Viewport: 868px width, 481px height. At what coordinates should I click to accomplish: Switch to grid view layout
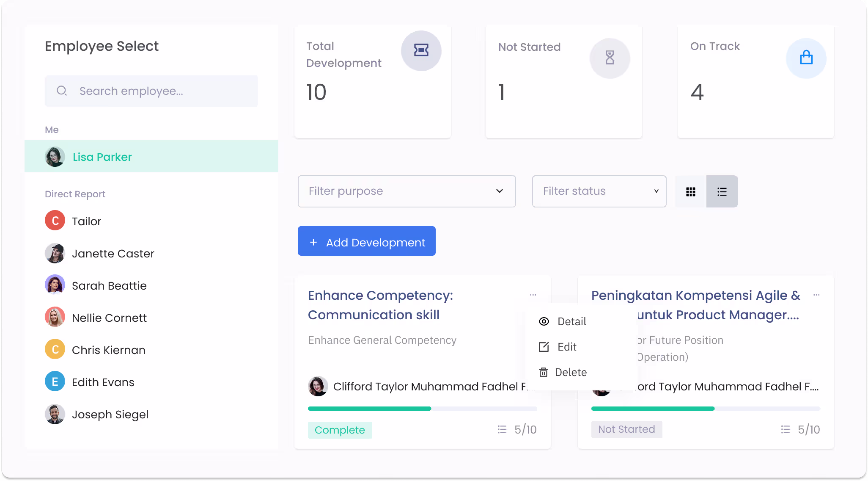click(691, 192)
